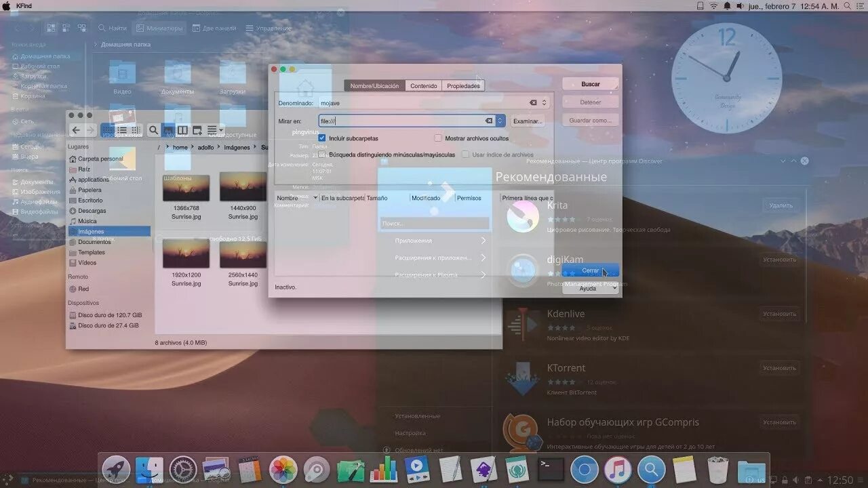
Task: Open the Ayuda dropdown in KFind
Action: point(591,287)
